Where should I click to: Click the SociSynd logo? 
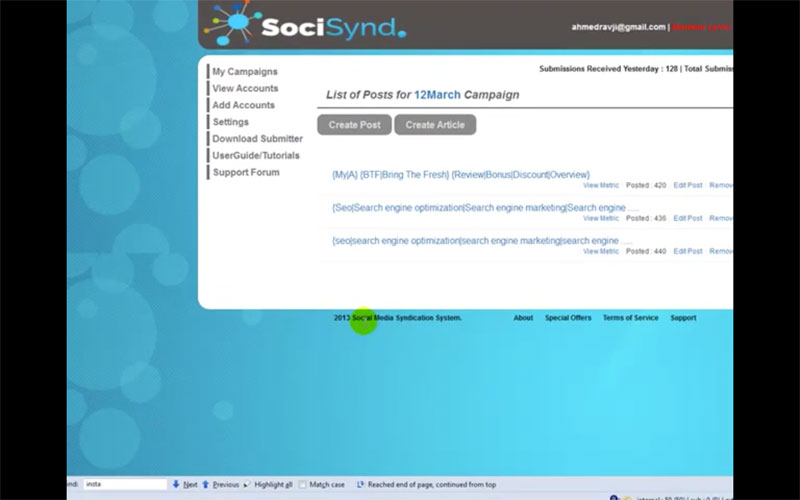[x=305, y=24]
